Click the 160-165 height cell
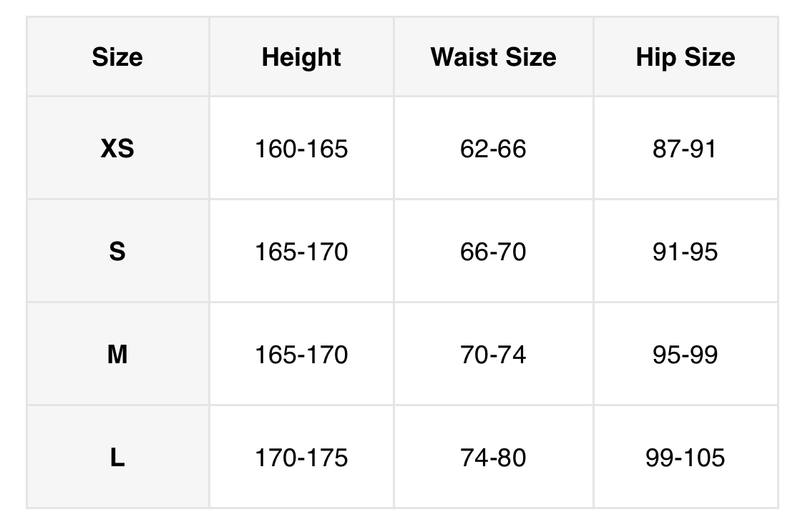The height and width of the screenshot is (532, 805). [x=301, y=149]
